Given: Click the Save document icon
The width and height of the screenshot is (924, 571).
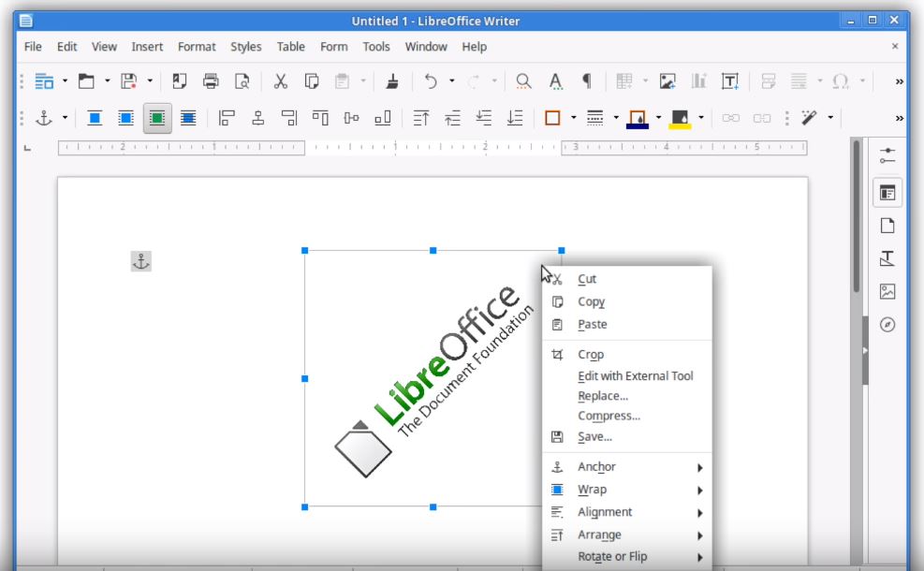Looking at the screenshot, I should (129, 81).
